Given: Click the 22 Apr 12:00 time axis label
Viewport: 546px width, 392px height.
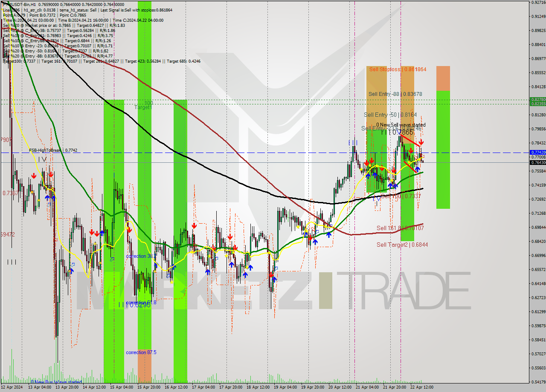Looking at the screenshot, I should pos(421,387).
